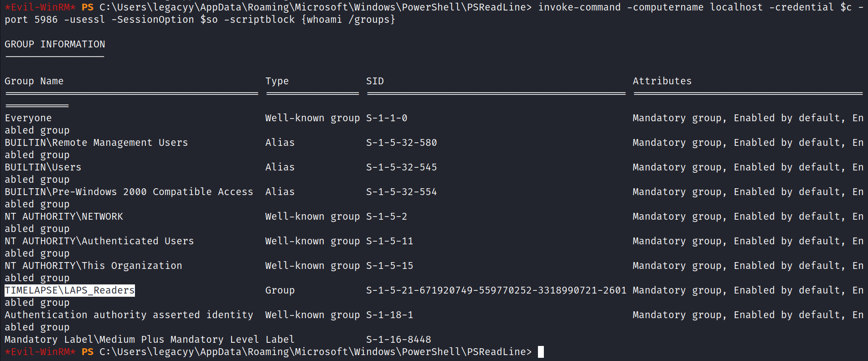The width and height of the screenshot is (868, 361).
Task: Click the highlighted TIMELAPSE\LAPS_Readers group name
Action: pyautogui.click(x=70, y=290)
